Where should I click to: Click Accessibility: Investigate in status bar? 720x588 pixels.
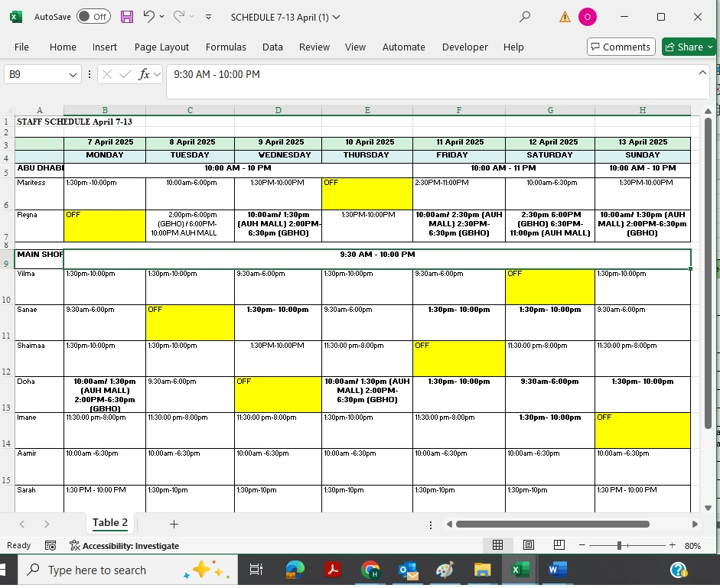pyautogui.click(x=125, y=545)
